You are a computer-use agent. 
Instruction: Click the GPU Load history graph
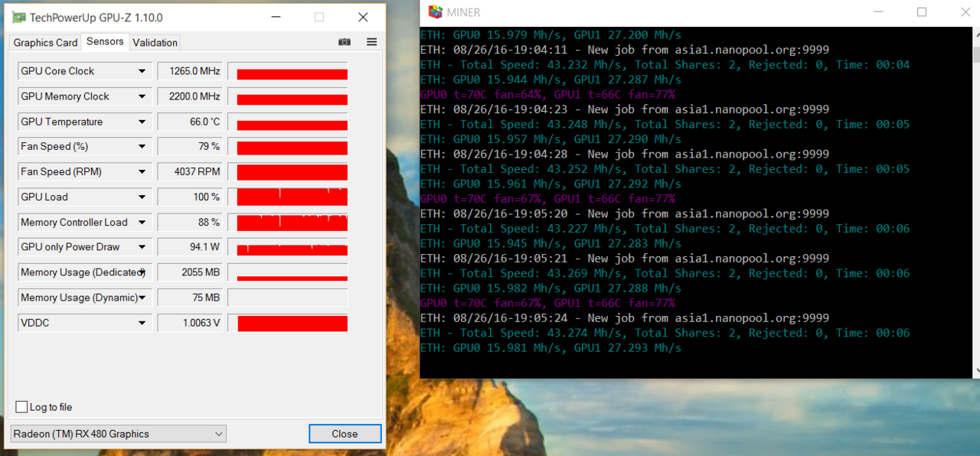coord(288,197)
